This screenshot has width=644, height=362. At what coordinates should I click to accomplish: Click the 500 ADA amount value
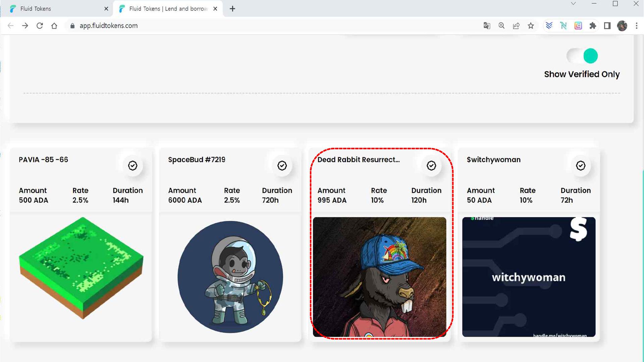coord(34,200)
